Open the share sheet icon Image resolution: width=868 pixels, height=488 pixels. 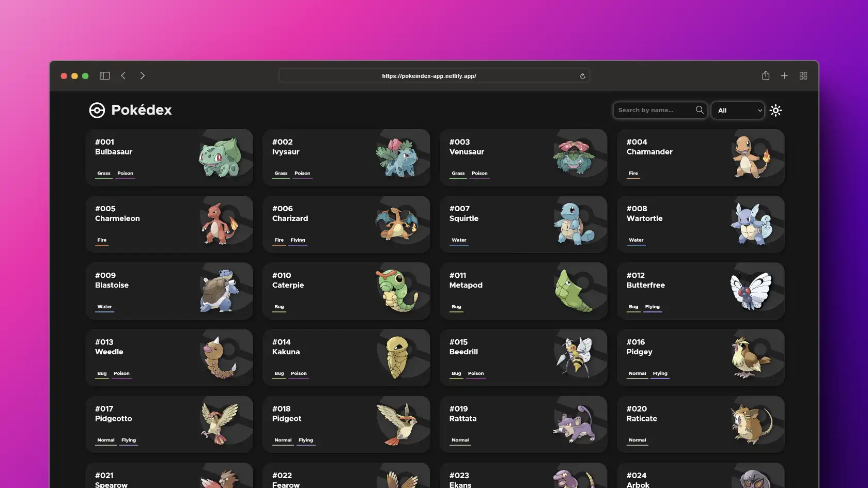(765, 75)
